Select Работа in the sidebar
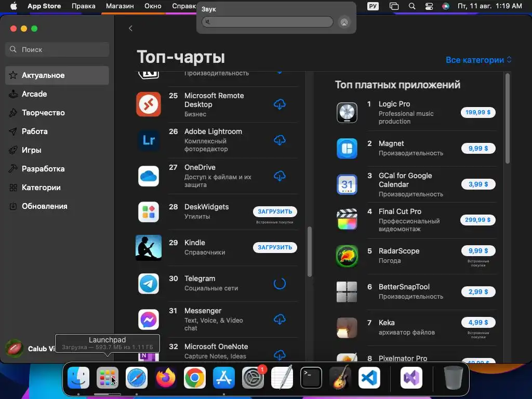 57,131
